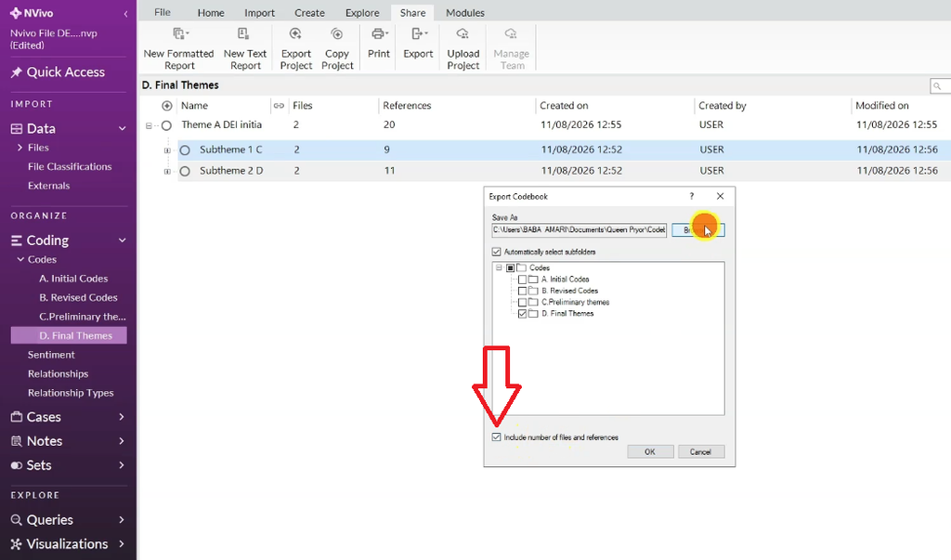This screenshot has width=951, height=560.
Task: Expand the Subtheme 1 C row
Action: pyautogui.click(x=167, y=150)
